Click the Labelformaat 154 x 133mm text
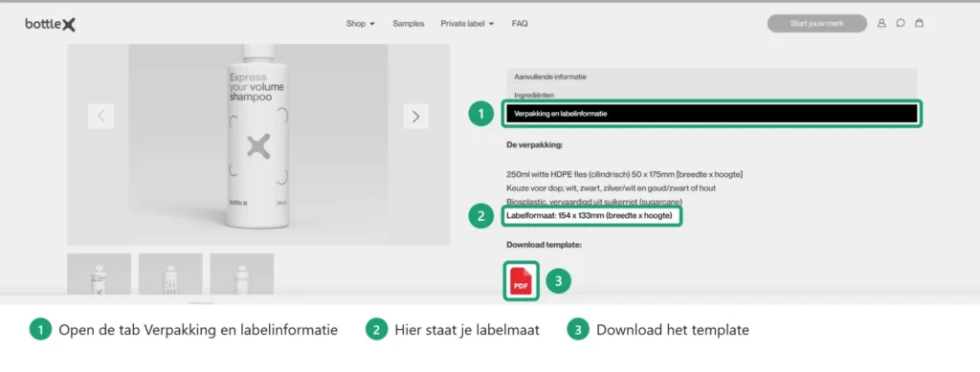The height and width of the screenshot is (372, 980). click(x=589, y=216)
